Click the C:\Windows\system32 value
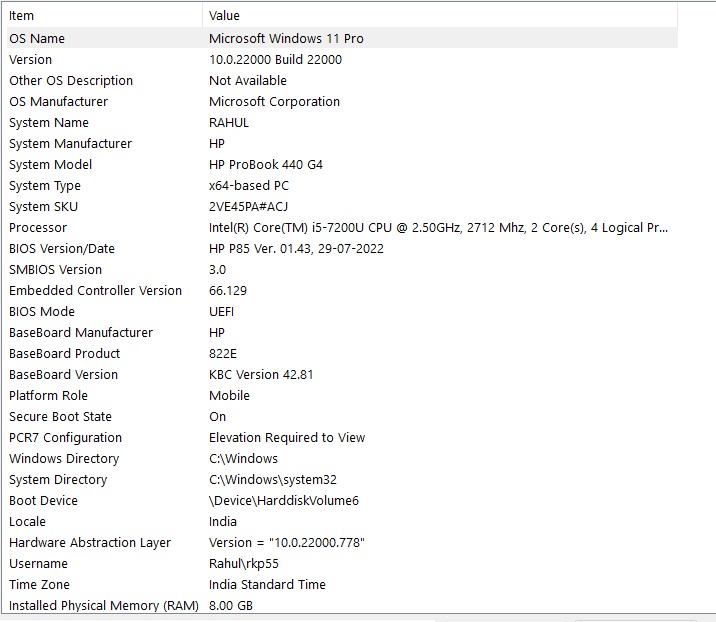 tap(273, 480)
